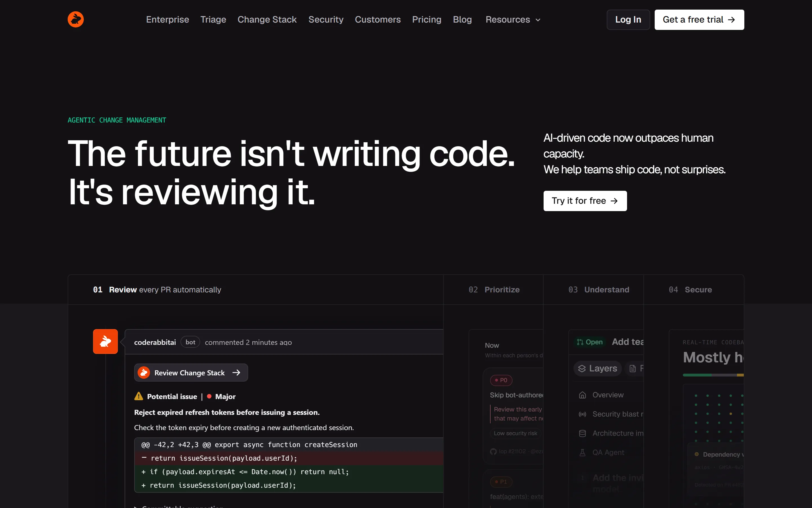Click the P1 priority badge
Screen dimensions: 812x508
pyautogui.click(x=501, y=482)
